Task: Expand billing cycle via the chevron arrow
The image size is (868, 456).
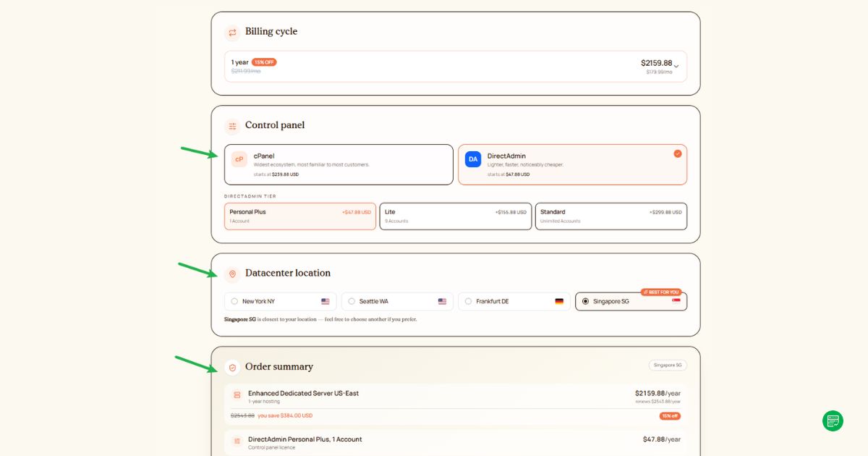Action: pyautogui.click(x=676, y=67)
